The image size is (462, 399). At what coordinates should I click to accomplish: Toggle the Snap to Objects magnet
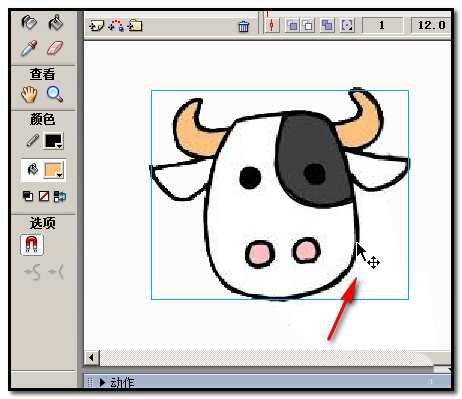click(x=32, y=245)
